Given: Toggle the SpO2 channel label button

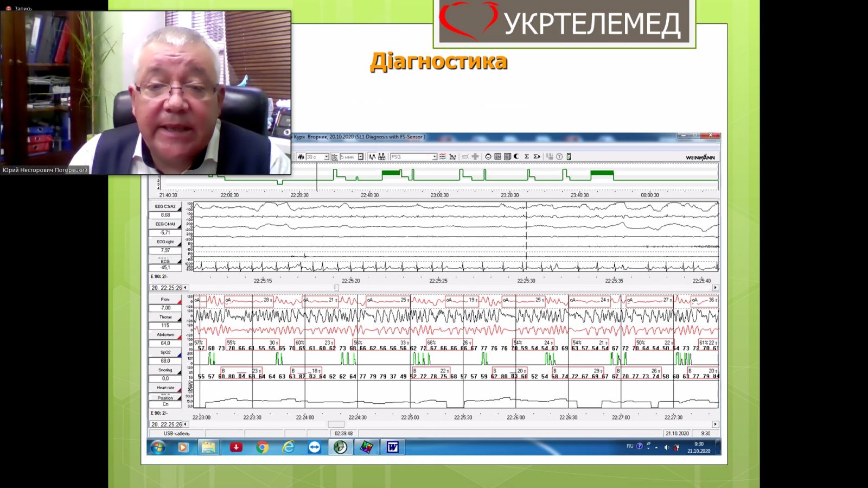Looking at the screenshot, I should (165, 352).
